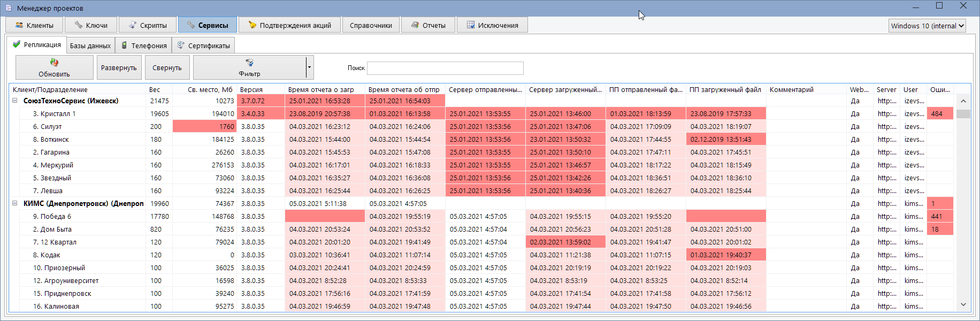Viewport: 980px width, 321px height.
Task: Click the Сервисы tab icon
Action: pyautogui.click(x=191, y=25)
